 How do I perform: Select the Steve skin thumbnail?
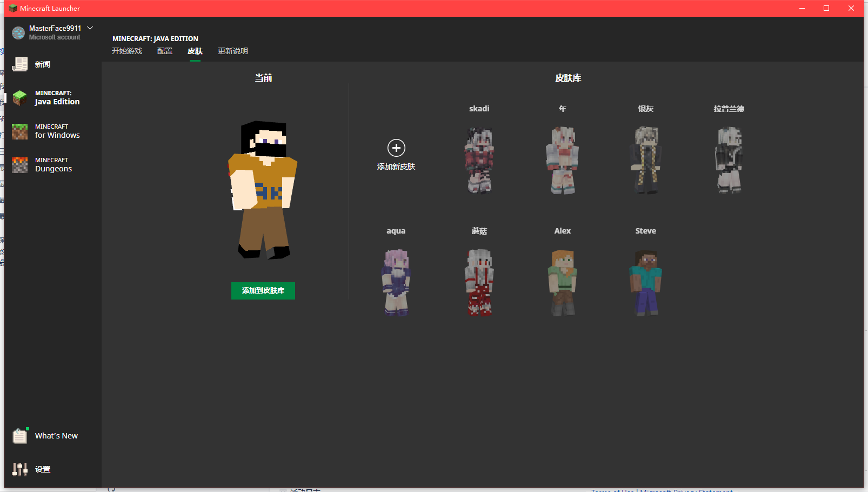click(646, 282)
